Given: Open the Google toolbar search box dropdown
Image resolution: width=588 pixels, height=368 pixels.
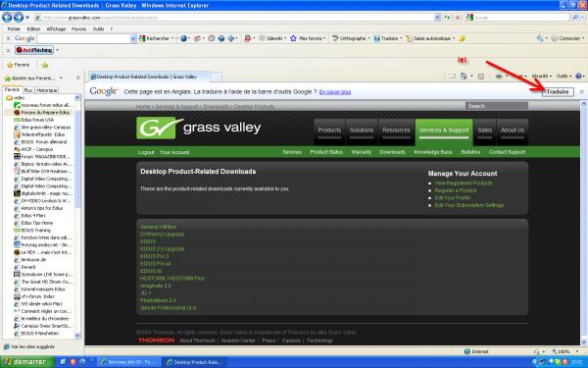Looking at the screenshot, I should [133, 38].
